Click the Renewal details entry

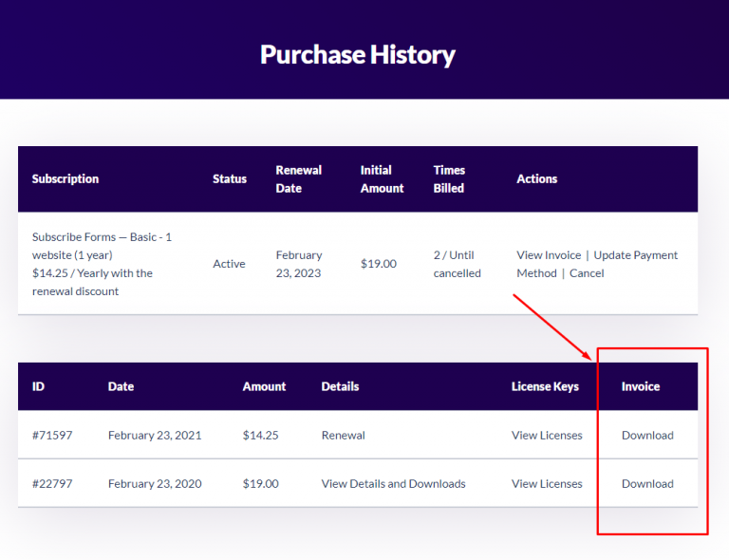click(x=343, y=435)
